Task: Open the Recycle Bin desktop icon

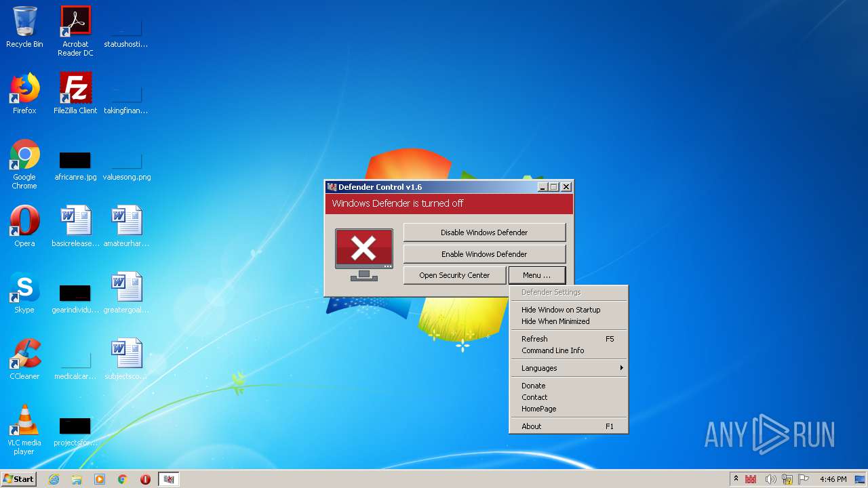Action: [x=24, y=27]
